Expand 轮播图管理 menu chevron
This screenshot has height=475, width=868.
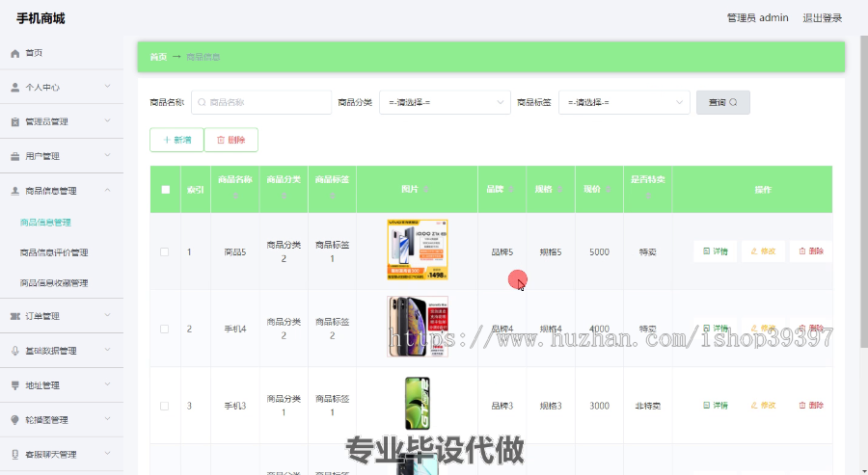107,418
